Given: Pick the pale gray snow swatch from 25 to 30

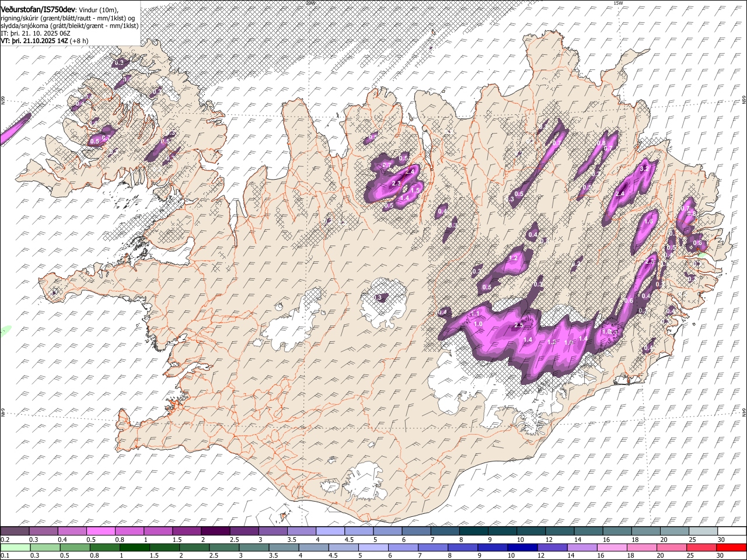Looking at the screenshot, I should pos(703,531).
